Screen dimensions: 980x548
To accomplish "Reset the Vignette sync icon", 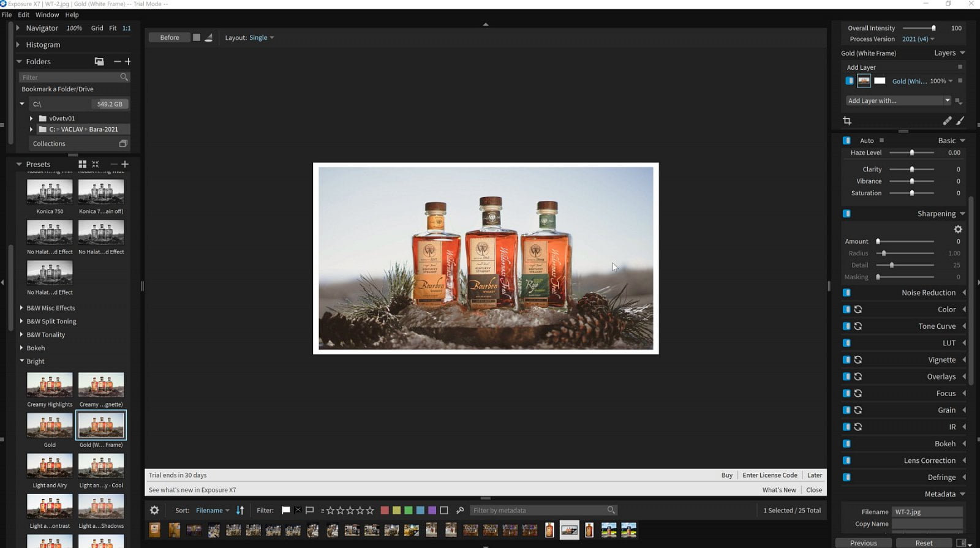I will [x=858, y=359].
